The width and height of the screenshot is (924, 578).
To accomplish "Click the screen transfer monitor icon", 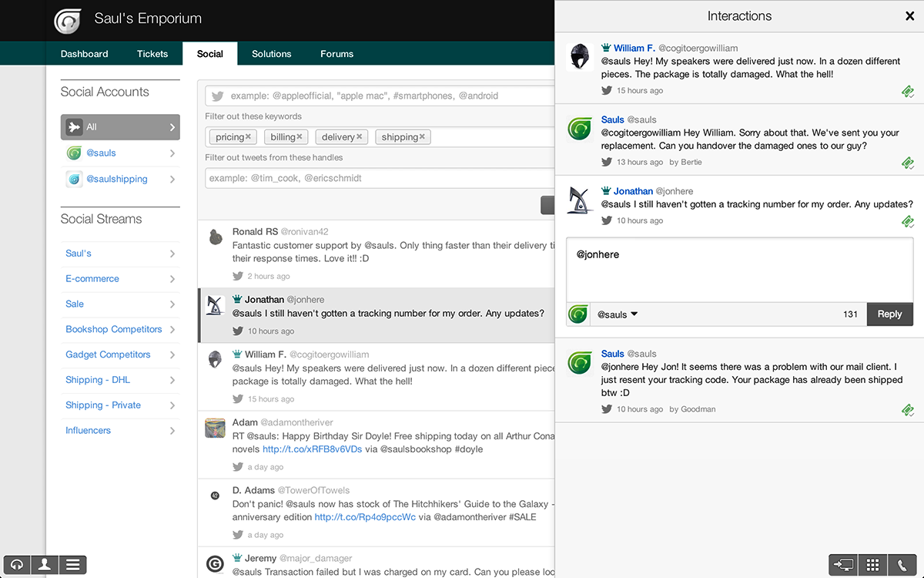I will (x=843, y=565).
